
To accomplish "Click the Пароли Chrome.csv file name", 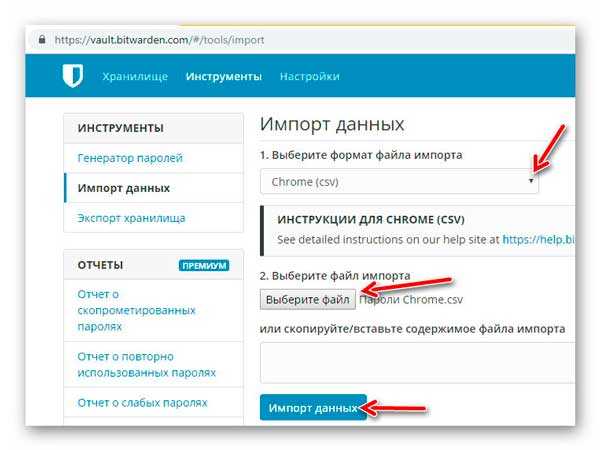I will point(411,300).
